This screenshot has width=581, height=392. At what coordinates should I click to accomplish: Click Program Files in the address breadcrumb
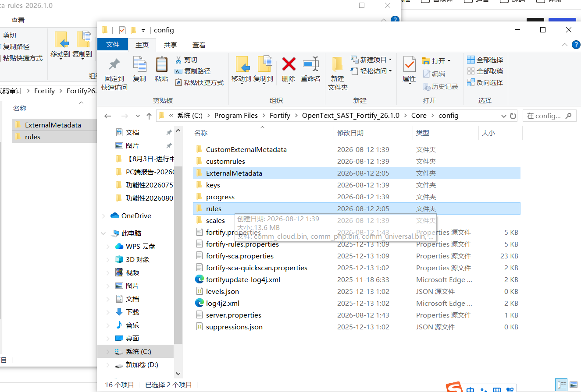236,116
